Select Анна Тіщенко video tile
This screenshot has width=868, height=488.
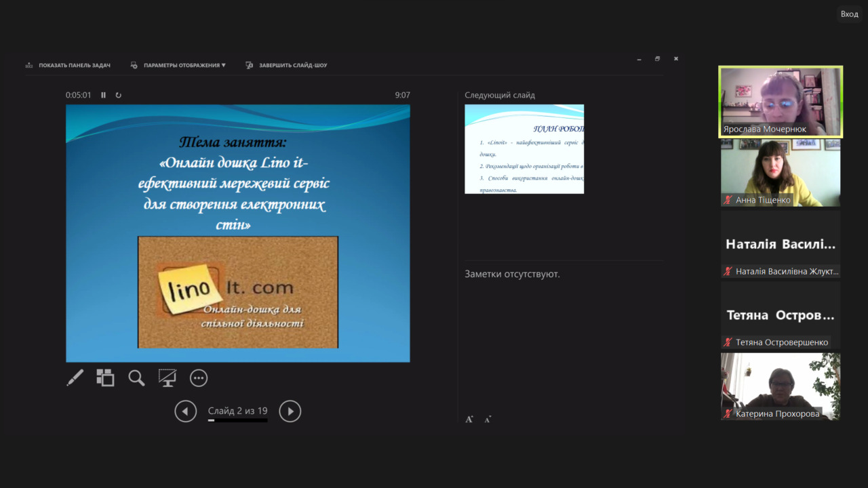click(781, 173)
